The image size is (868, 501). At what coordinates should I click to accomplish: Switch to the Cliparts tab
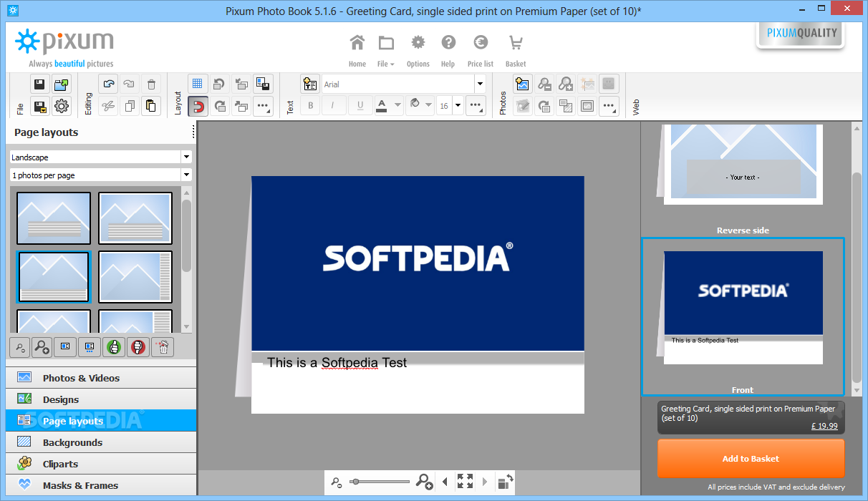click(x=101, y=464)
